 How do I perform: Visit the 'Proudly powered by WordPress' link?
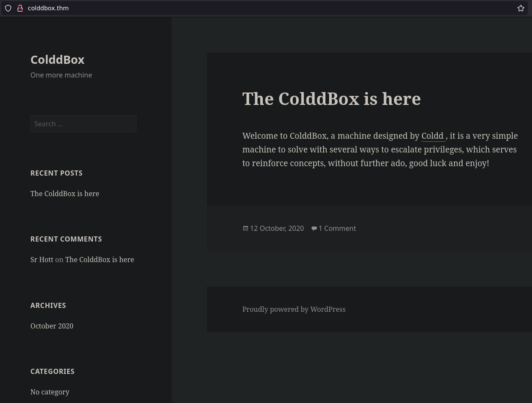[294, 309]
